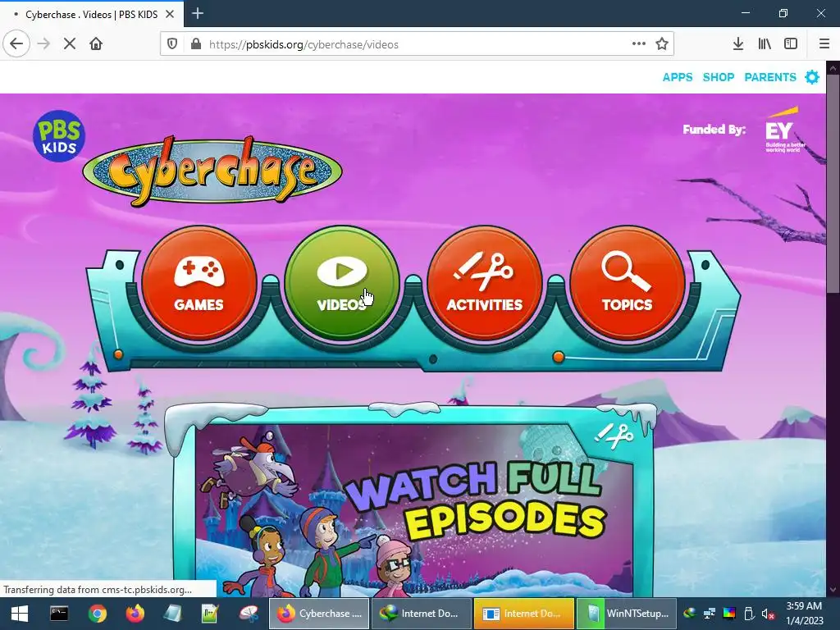Click the page vertical scrollbar thumb
Image resolution: width=840 pixels, height=630 pixels.
pos(833,183)
